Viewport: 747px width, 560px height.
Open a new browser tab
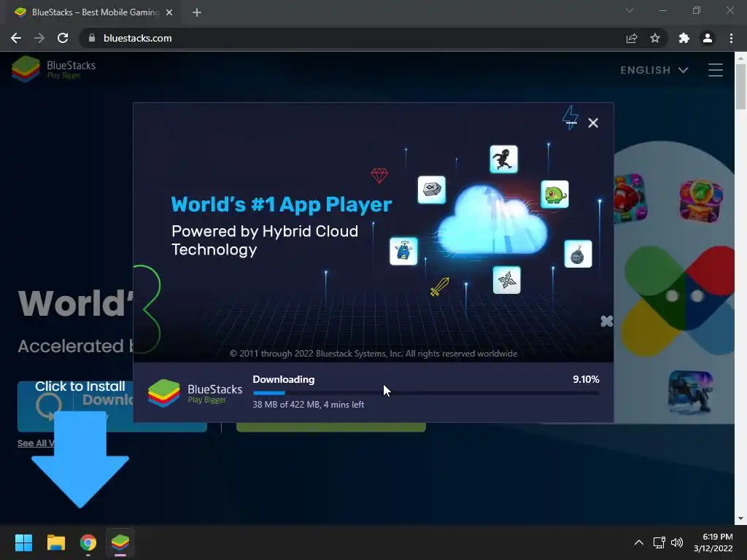[197, 12]
